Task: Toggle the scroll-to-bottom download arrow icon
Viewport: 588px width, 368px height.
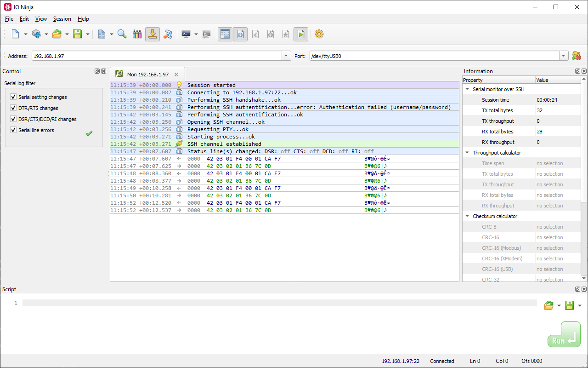Action: [153, 34]
